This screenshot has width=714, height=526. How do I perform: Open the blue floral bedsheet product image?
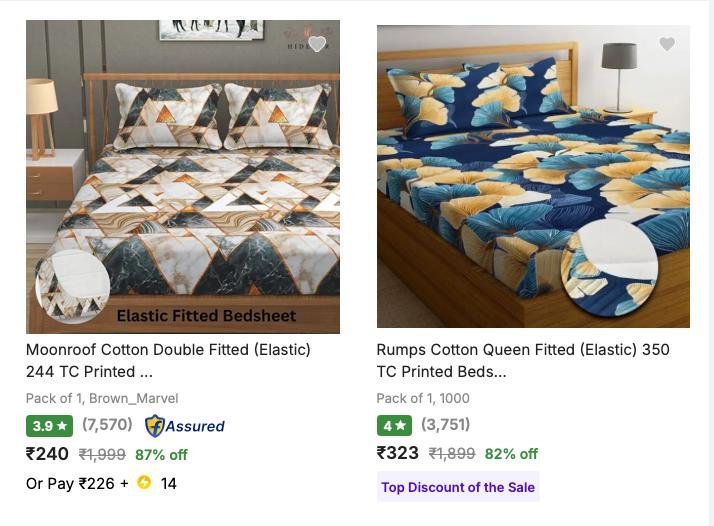(533, 150)
